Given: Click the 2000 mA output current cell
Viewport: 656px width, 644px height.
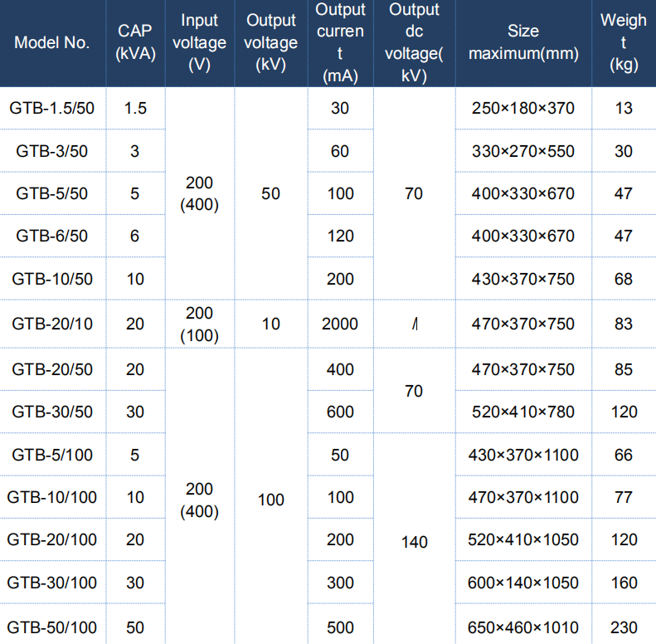Looking at the screenshot, I should [x=341, y=324].
